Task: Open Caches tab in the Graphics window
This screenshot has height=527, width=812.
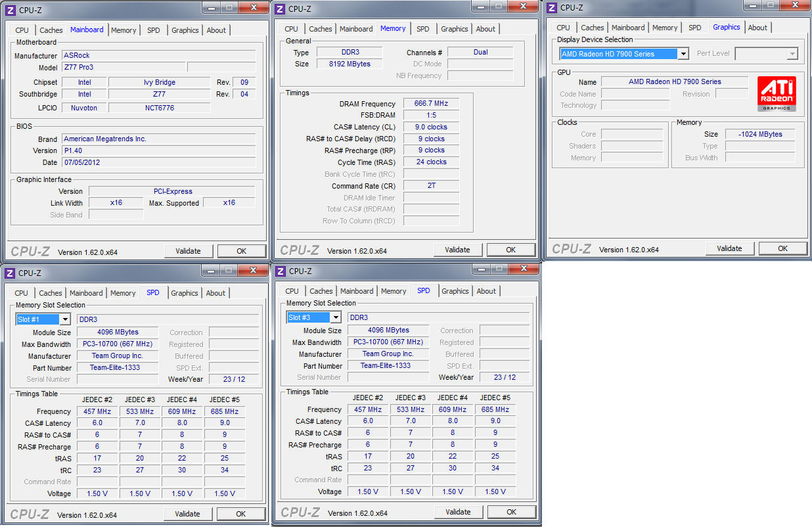Action: pos(593,28)
